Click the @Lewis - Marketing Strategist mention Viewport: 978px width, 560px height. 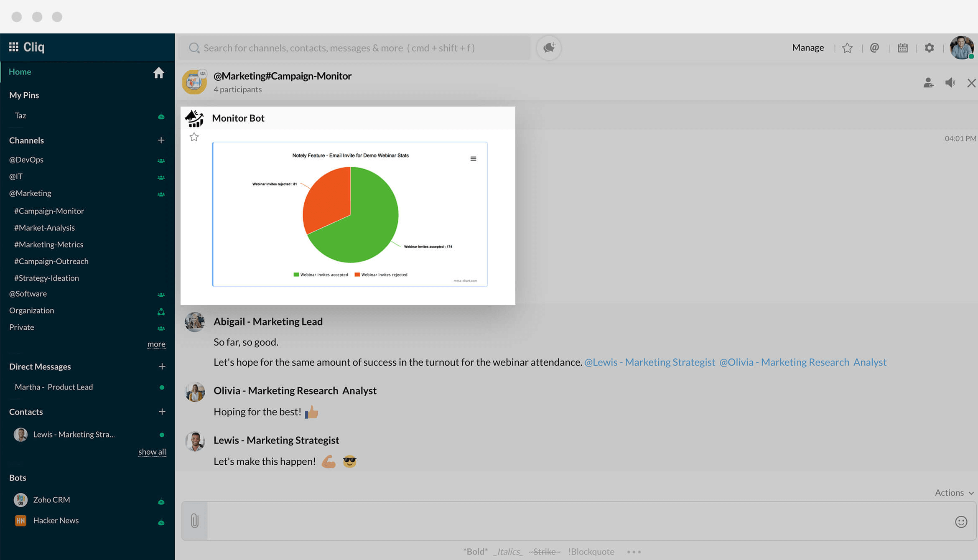pyautogui.click(x=649, y=362)
